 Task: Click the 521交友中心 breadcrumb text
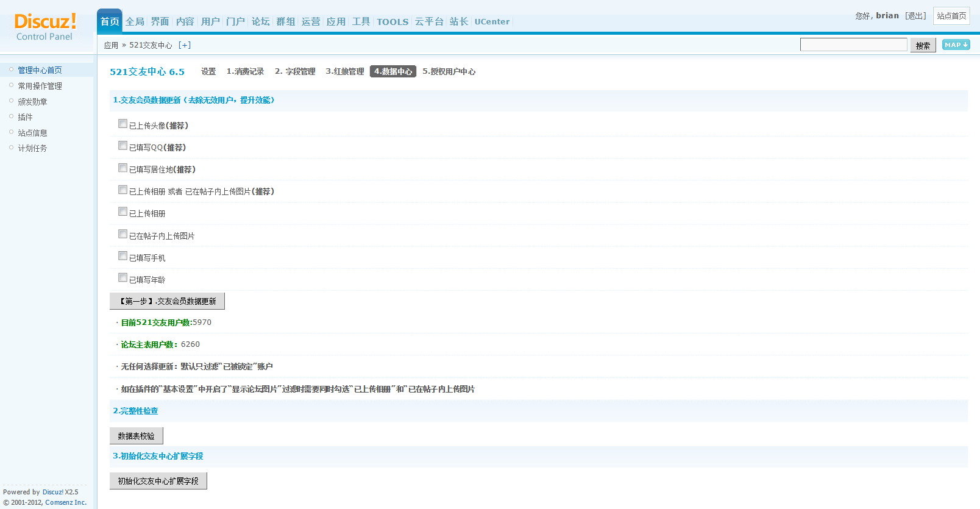point(151,45)
